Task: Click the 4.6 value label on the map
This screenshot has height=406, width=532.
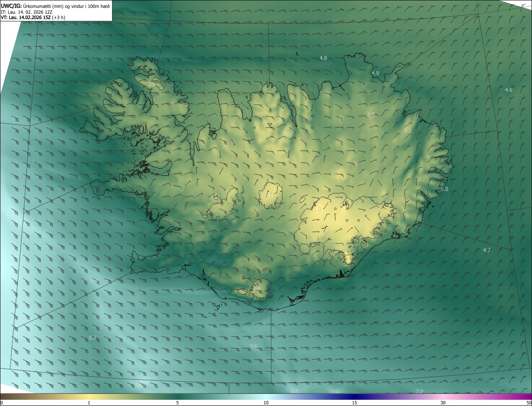Action: pos(509,90)
